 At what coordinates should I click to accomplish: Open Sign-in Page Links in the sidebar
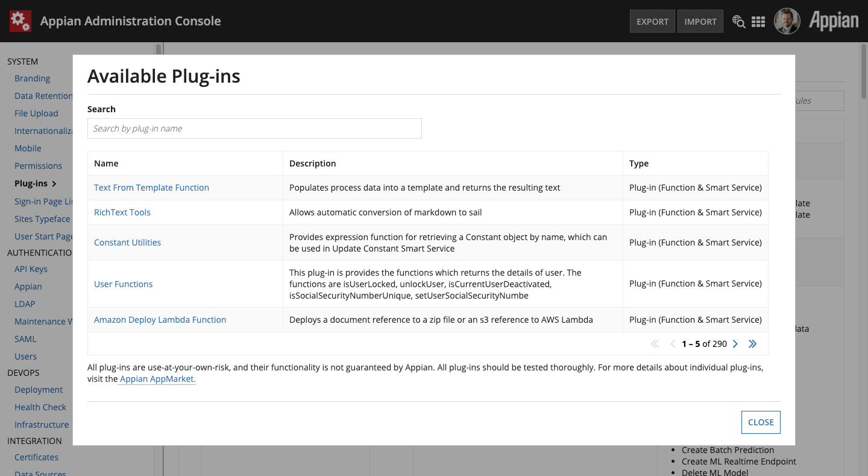pos(43,202)
